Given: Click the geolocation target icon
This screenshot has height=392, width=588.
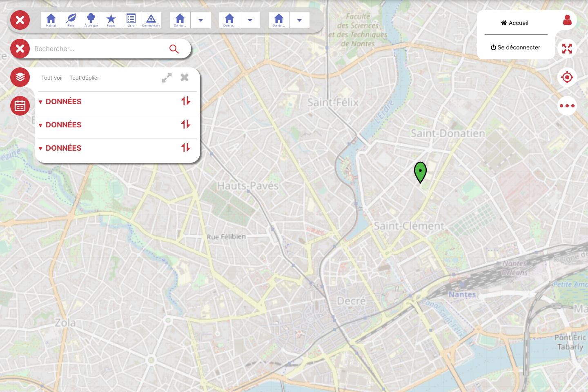Looking at the screenshot, I should (567, 77).
